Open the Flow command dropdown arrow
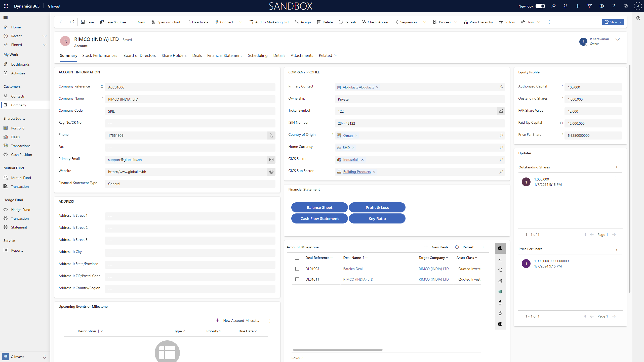 pyautogui.click(x=539, y=22)
